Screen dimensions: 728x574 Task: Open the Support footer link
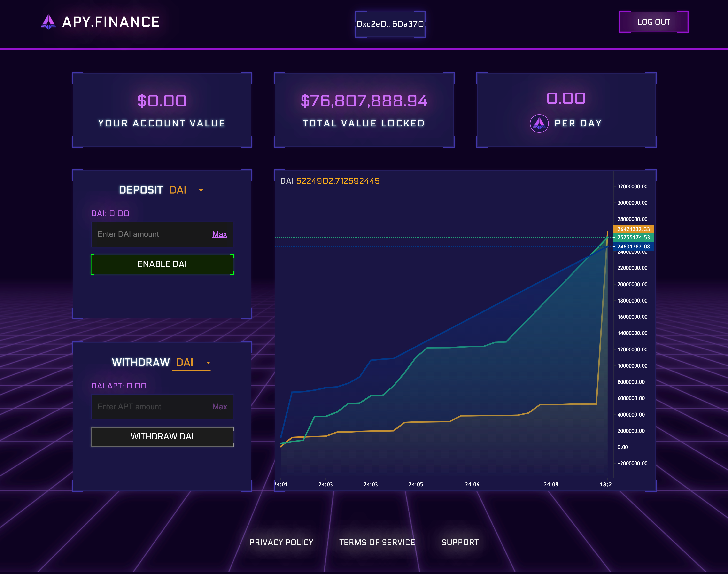[460, 542]
